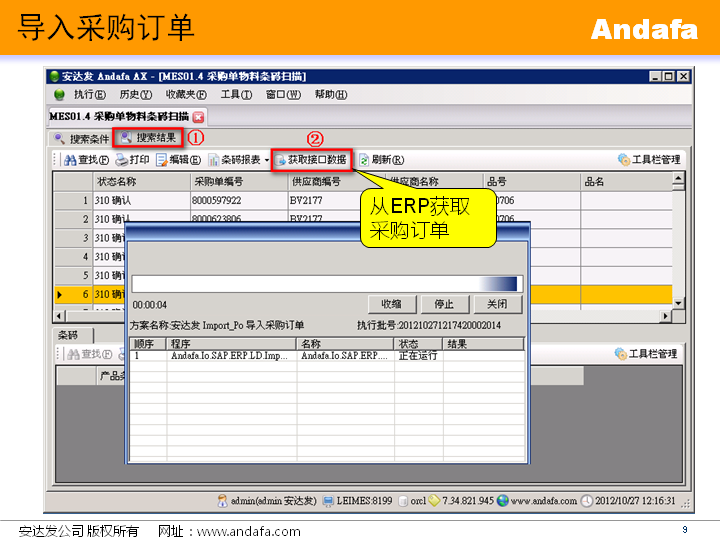This screenshot has width=720, height=540.
Task: Click the www.andafa.com globe in status bar
Action: [503, 500]
